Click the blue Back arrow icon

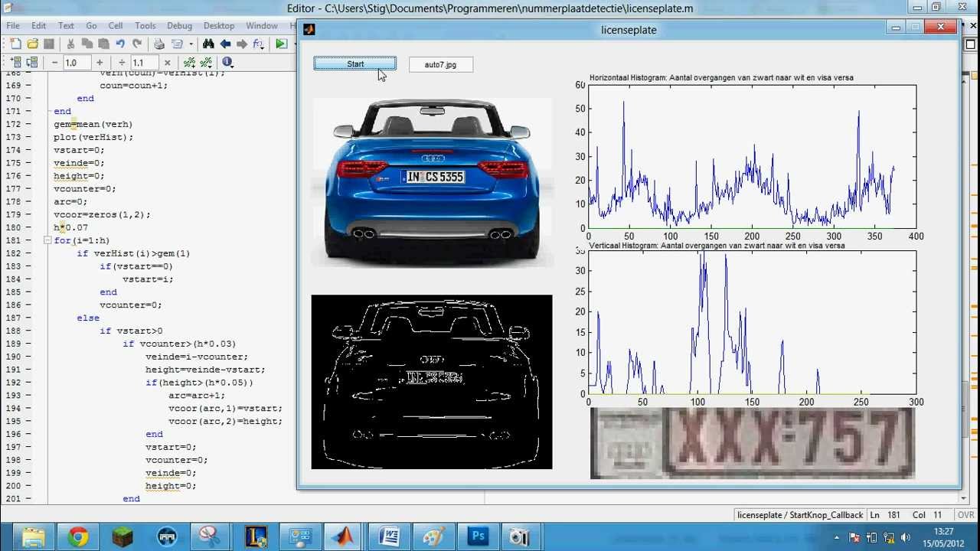coord(225,44)
